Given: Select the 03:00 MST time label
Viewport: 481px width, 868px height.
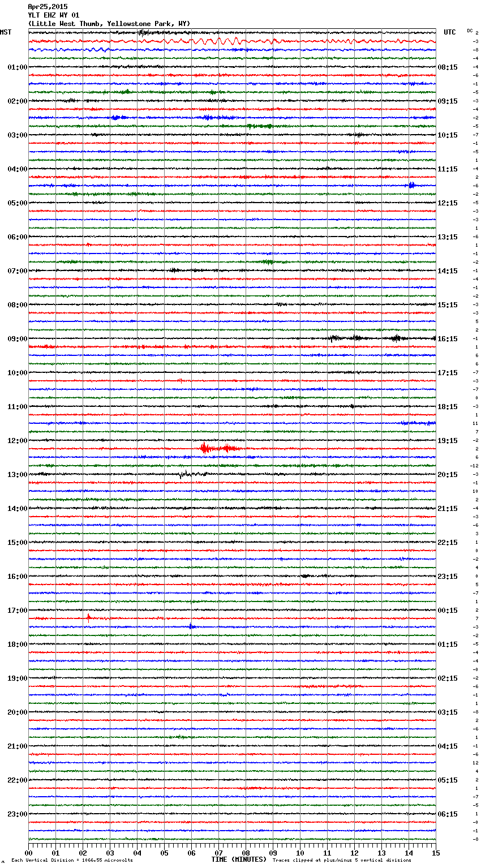Looking at the screenshot, I should pyautogui.click(x=18, y=135).
